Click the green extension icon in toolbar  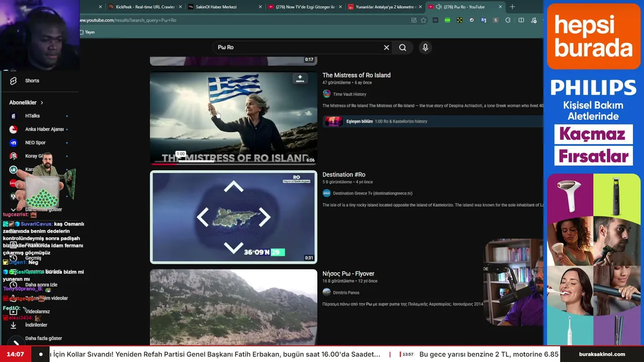pyautogui.click(x=447, y=20)
